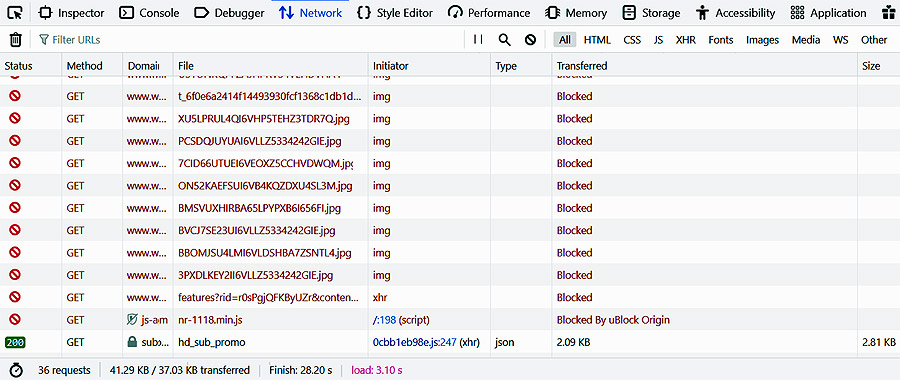This screenshot has width=900, height=380.
Task: Open the Accessibility tab
Action: click(735, 13)
